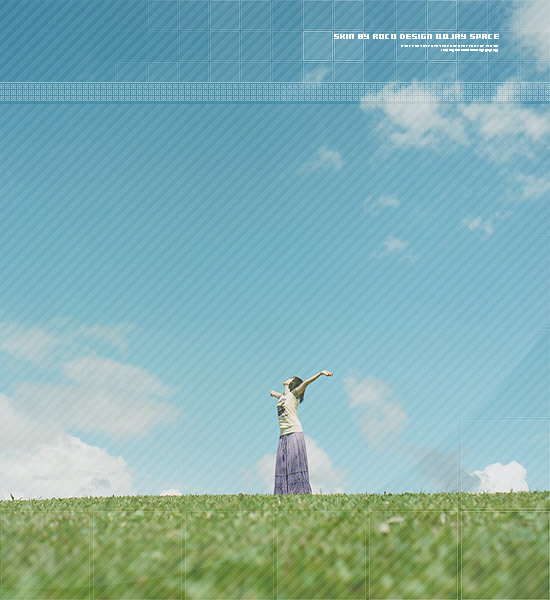Image resolution: width=550 pixels, height=600 pixels.
Task: Click the 'SKIN BY ROCO DESIGN' header text
Action: tap(383, 36)
